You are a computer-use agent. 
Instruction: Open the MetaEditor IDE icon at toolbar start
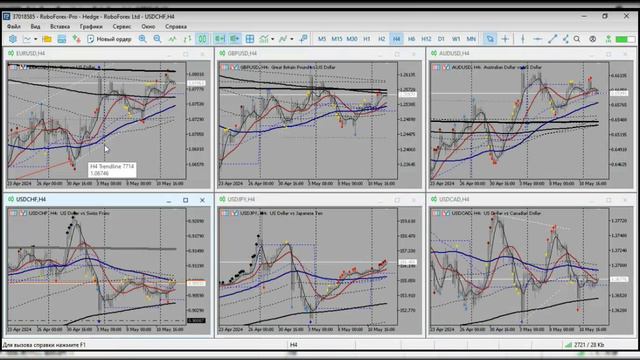click(13, 39)
